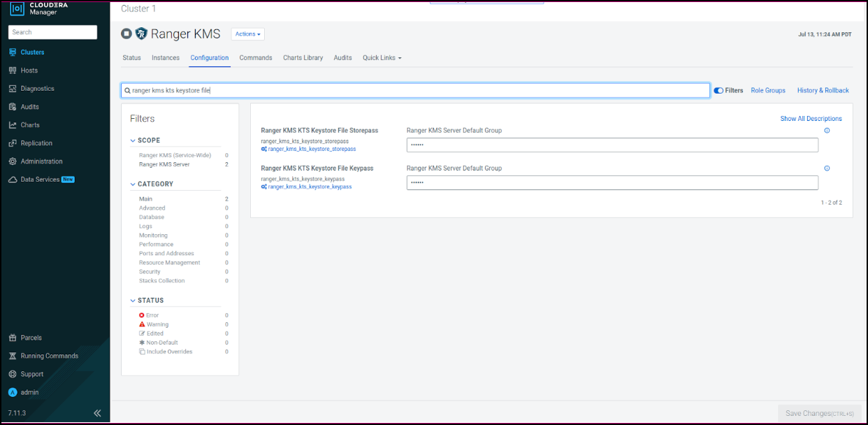Switch to the Instances tab

(x=166, y=58)
